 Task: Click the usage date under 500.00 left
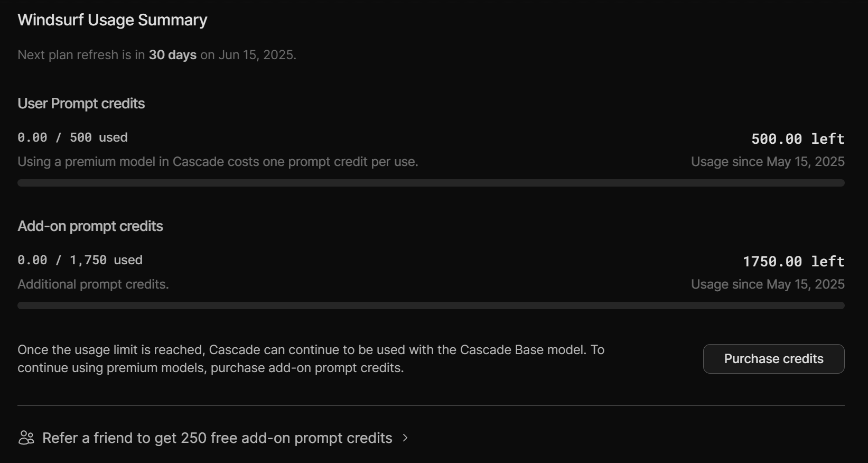[x=768, y=162]
